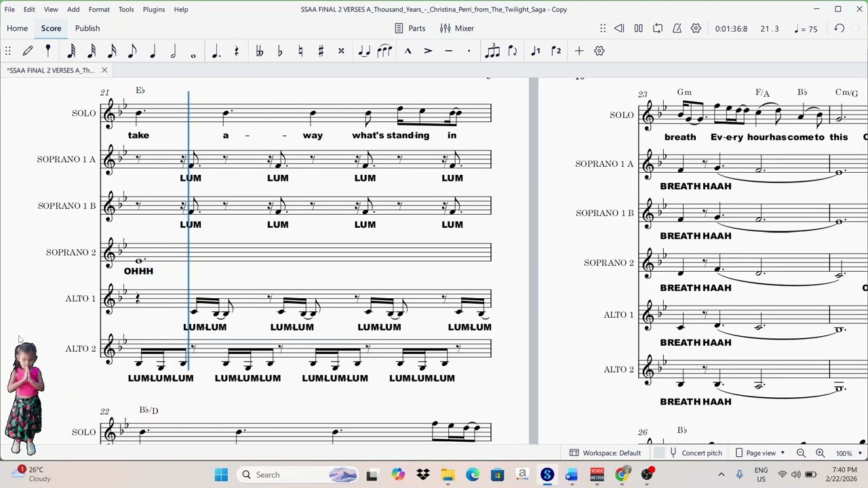Viewport: 868px width, 488px height.
Task: Switch to the Home tab
Action: 18,28
